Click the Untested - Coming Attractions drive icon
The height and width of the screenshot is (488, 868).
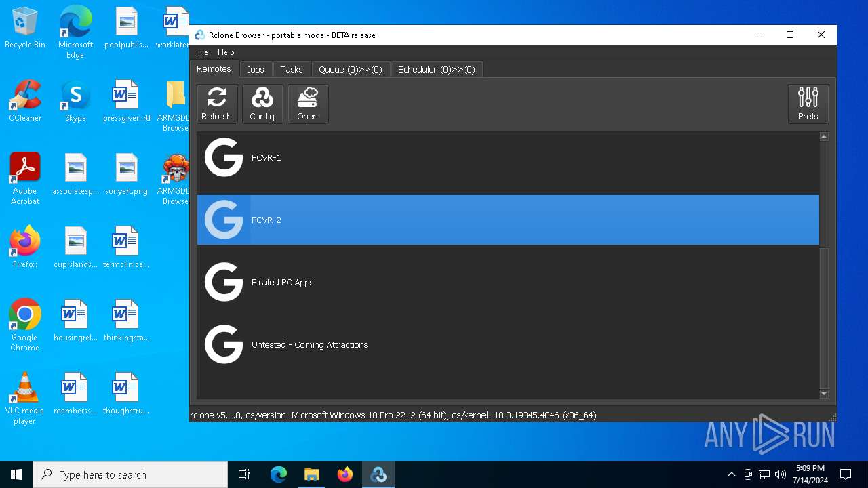tap(224, 344)
